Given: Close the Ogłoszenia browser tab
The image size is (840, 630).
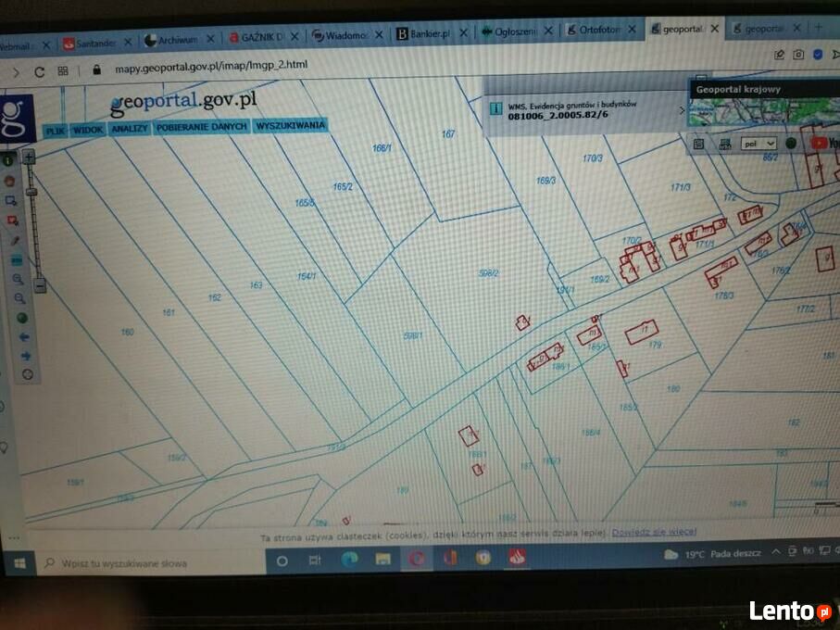Looking at the screenshot, I should tap(548, 31).
